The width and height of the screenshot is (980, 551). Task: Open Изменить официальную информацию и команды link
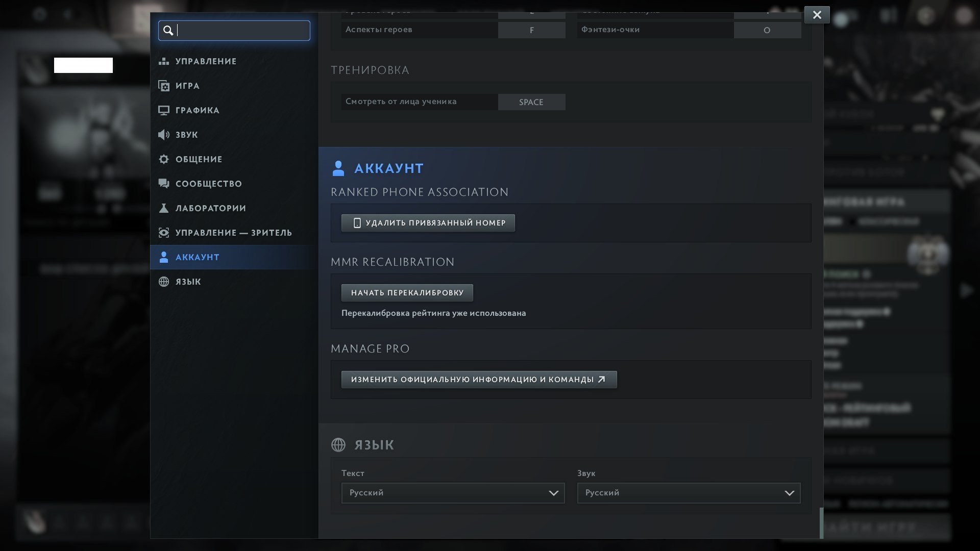(478, 380)
